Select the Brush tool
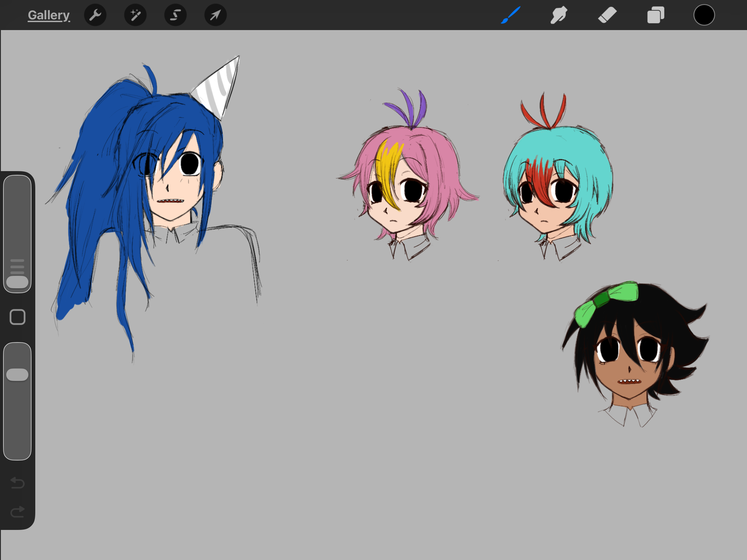The width and height of the screenshot is (747, 560). click(510, 15)
